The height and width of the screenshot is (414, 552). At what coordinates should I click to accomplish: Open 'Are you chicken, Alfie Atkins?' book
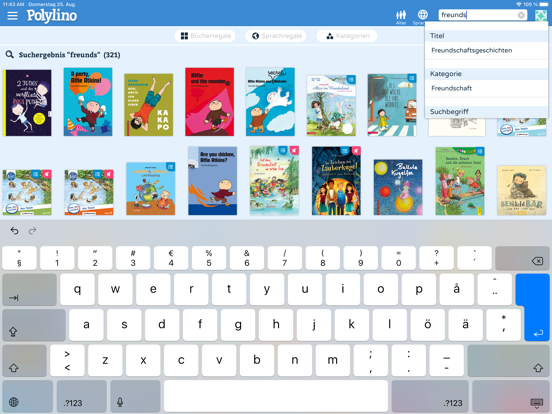tap(213, 181)
